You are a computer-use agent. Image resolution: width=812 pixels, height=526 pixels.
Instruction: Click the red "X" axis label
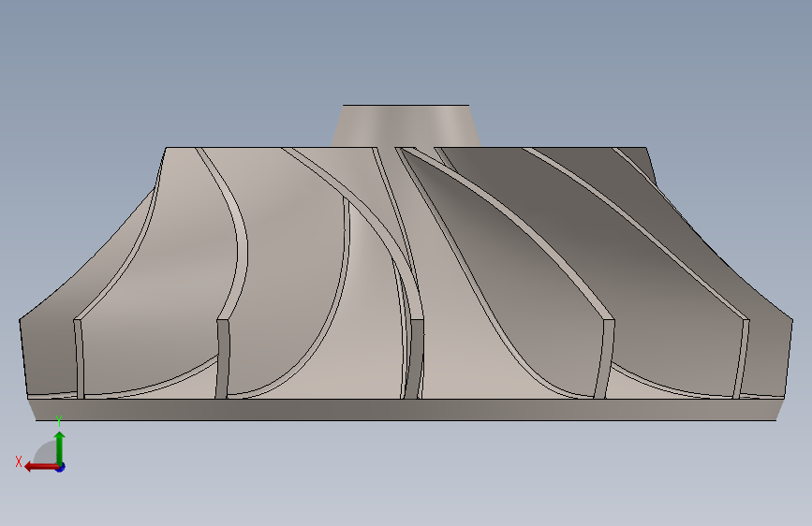pyautogui.click(x=19, y=461)
